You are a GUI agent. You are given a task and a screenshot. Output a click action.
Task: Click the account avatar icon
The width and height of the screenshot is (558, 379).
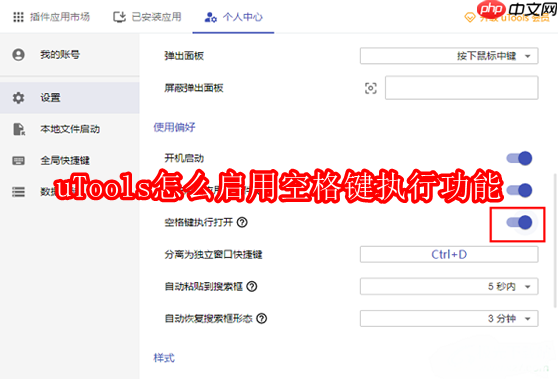[x=19, y=55]
